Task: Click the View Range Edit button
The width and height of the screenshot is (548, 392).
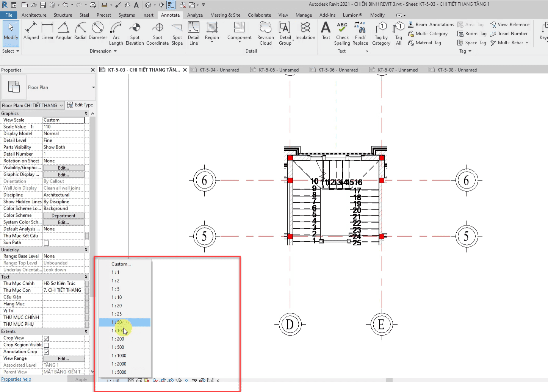Action: click(x=64, y=359)
